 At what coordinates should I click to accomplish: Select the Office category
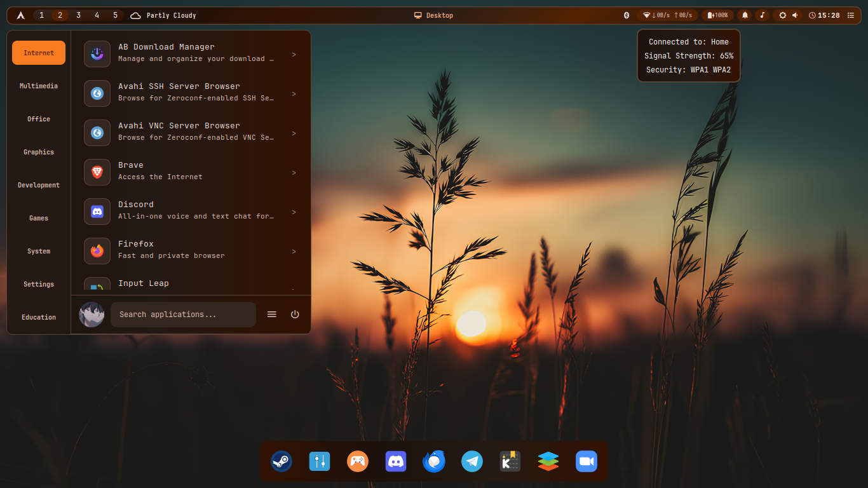[39, 119]
